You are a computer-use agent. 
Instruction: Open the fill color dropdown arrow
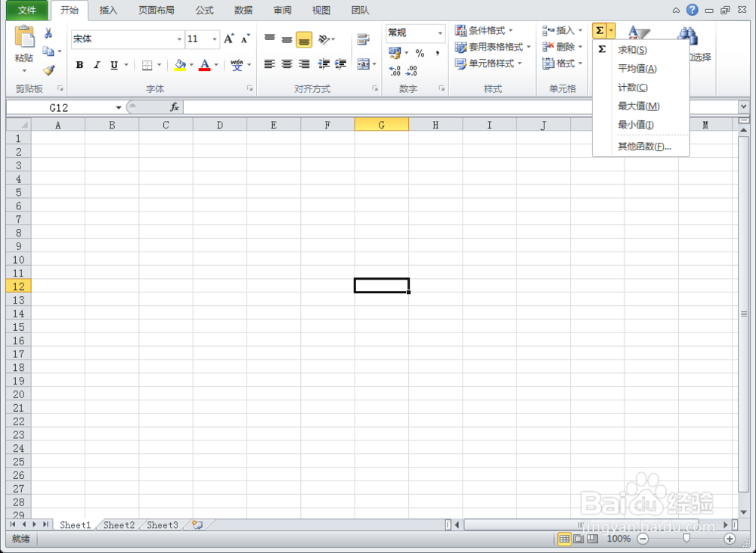(x=191, y=64)
